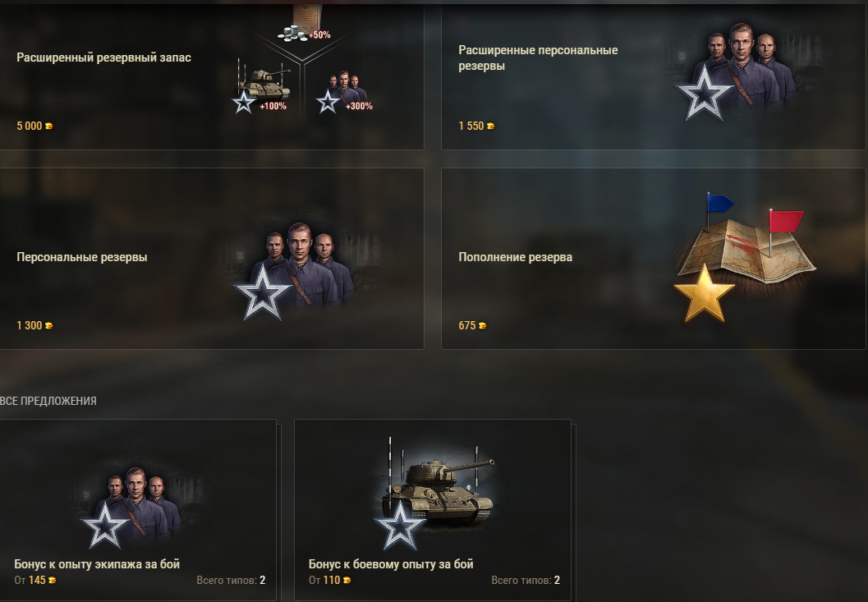Open the Пополнение резерва title

coord(515,257)
